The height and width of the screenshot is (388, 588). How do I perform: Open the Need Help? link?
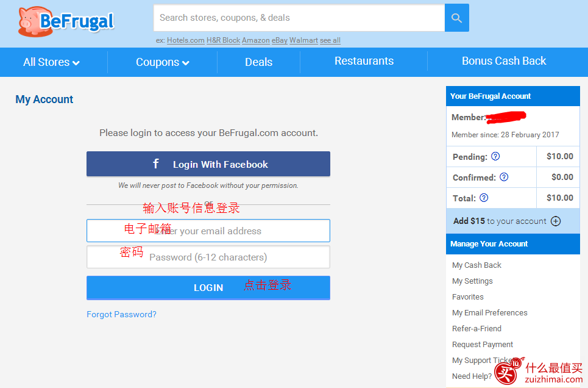tap(472, 376)
